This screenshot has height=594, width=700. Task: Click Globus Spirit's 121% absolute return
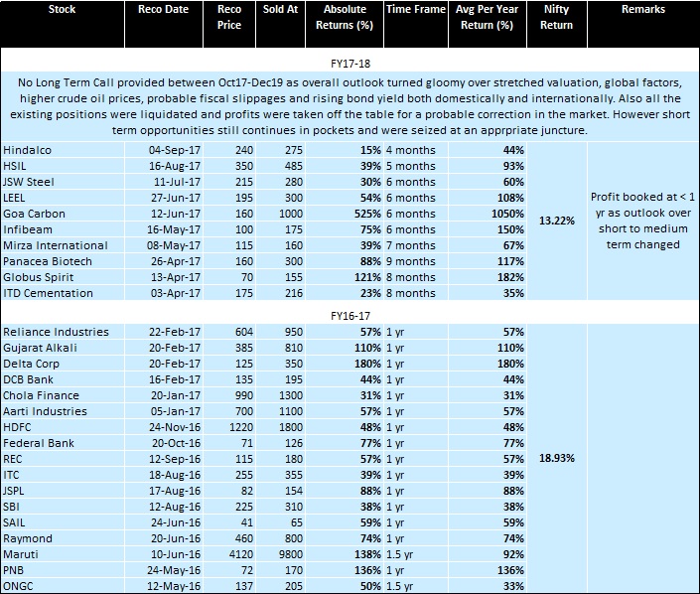[367, 277]
